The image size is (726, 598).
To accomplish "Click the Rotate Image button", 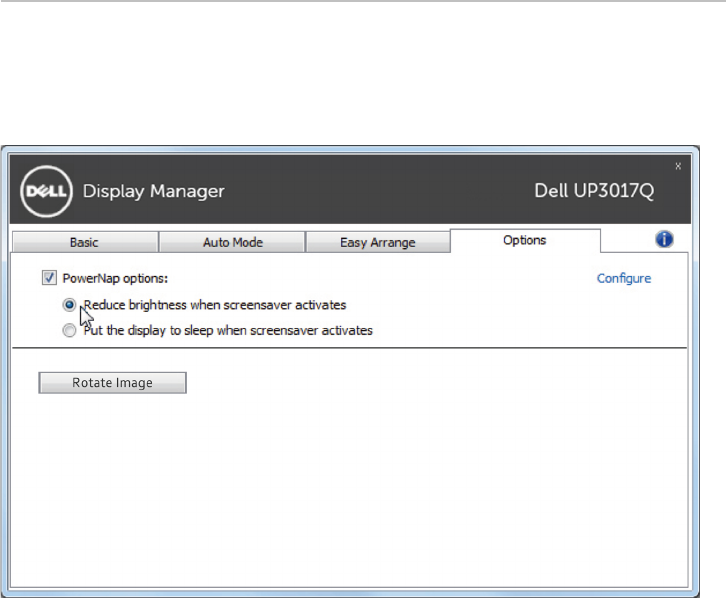I will pyautogui.click(x=113, y=383).
